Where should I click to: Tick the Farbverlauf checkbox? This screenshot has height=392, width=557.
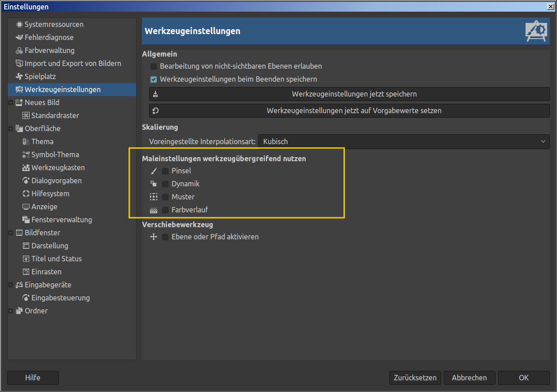[165, 210]
